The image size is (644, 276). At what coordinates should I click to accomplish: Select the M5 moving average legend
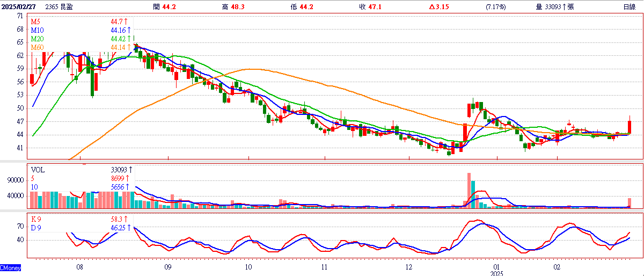pos(36,21)
